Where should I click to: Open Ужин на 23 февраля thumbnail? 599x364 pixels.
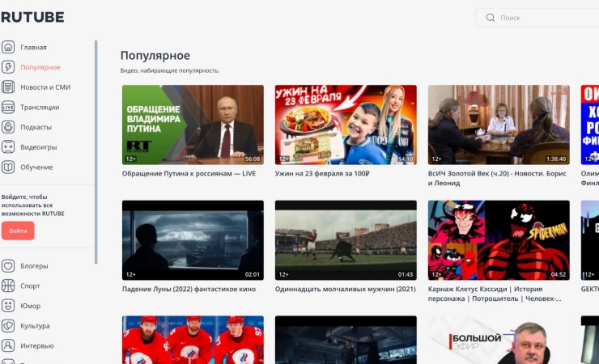click(346, 125)
